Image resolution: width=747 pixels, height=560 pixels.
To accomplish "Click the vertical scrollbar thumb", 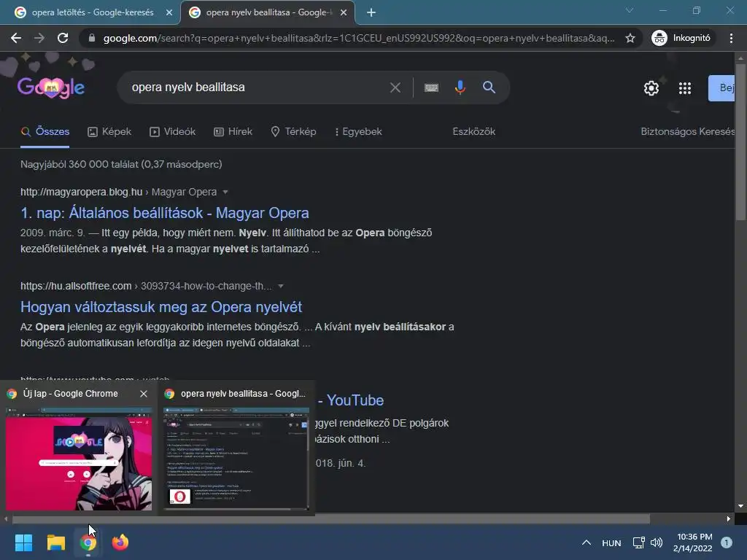I will [740, 141].
